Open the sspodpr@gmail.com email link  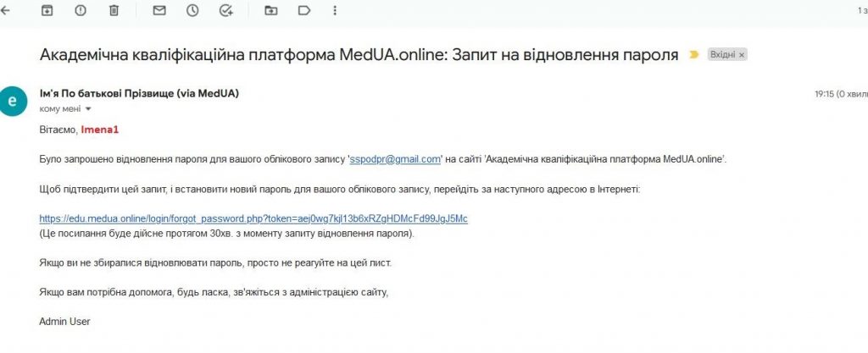pyautogui.click(x=395, y=160)
